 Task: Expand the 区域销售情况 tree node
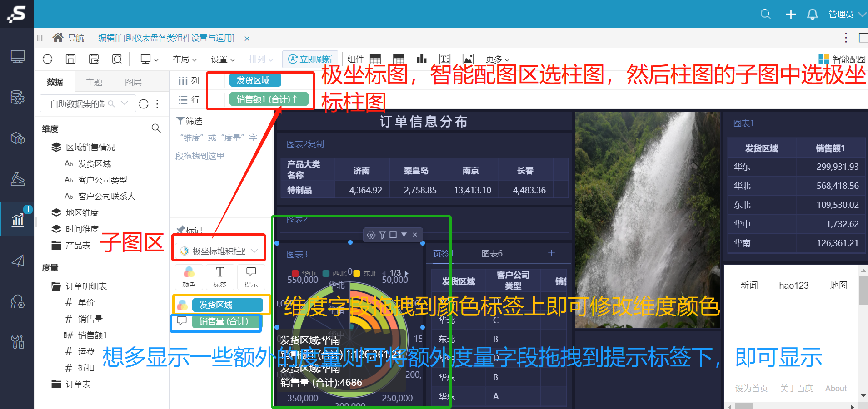83,147
